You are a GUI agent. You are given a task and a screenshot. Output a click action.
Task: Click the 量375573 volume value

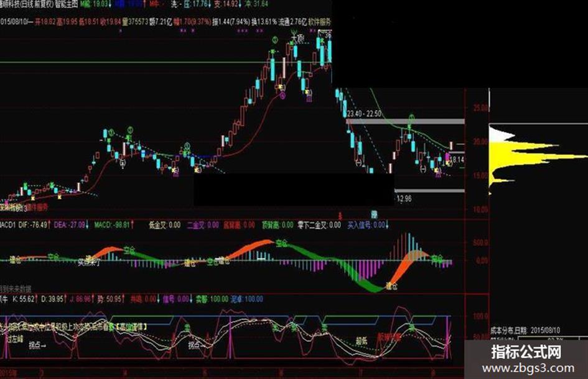(x=136, y=22)
